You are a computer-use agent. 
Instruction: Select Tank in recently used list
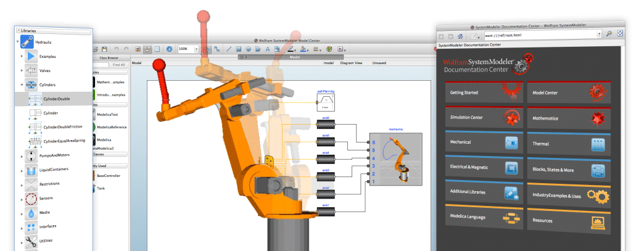pos(100,188)
